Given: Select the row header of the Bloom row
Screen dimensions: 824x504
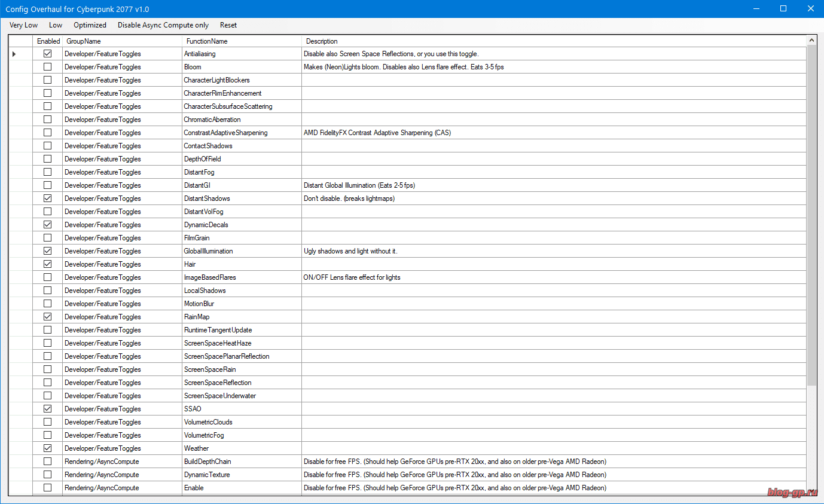Looking at the screenshot, I should pos(20,67).
